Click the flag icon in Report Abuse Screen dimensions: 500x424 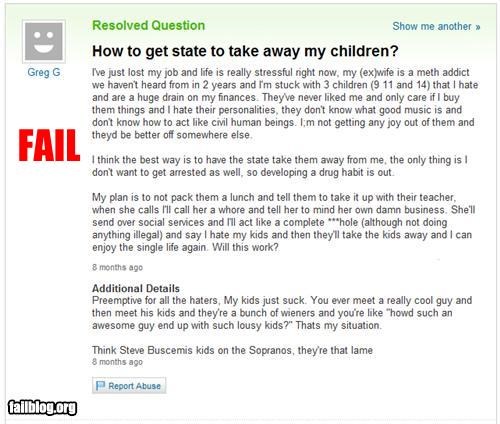click(x=100, y=386)
